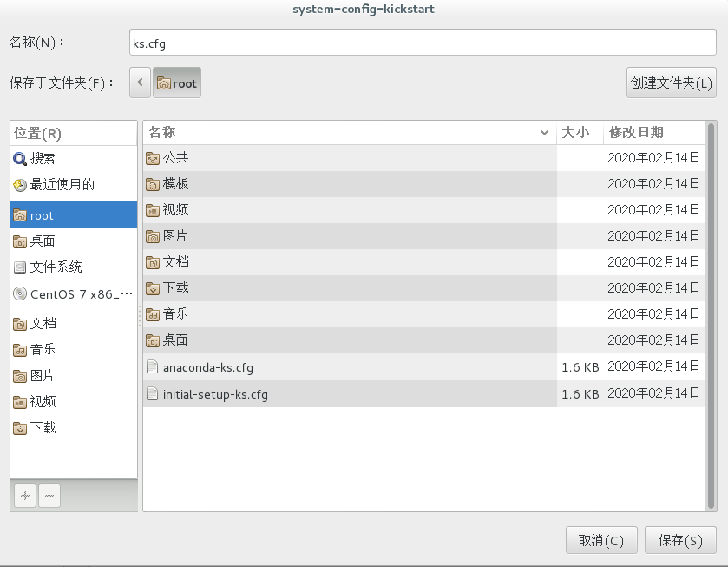Screen dimensions: 728x567
Task: Click the search magnifier icon in places
Action: pyautogui.click(x=20, y=159)
